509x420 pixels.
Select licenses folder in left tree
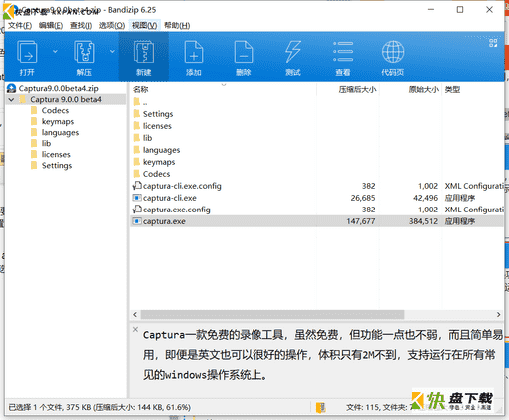pyautogui.click(x=56, y=154)
